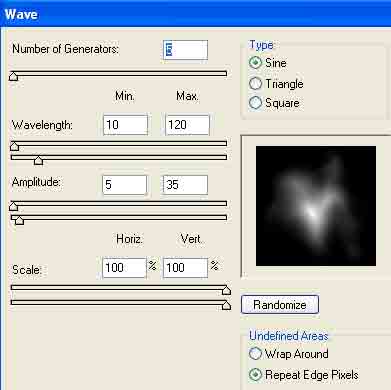The height and width of the screenshot is (390, 391).
Task: Click the Horizontal Scale slider handle
Action: point(226,290)
